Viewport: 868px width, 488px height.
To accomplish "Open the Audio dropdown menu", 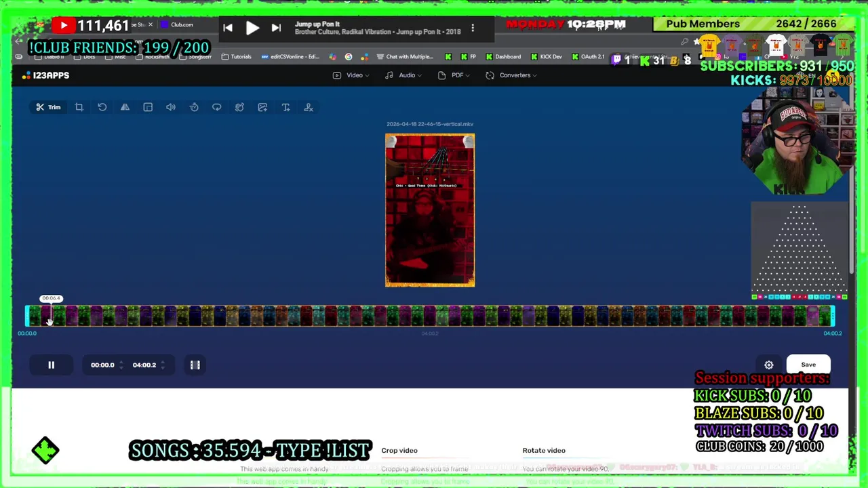I will point(403,75).
